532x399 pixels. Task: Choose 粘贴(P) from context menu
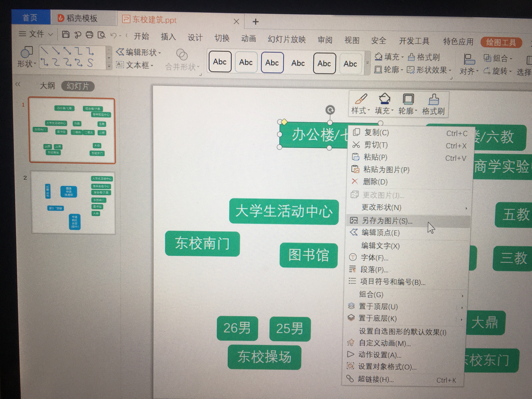410,157
